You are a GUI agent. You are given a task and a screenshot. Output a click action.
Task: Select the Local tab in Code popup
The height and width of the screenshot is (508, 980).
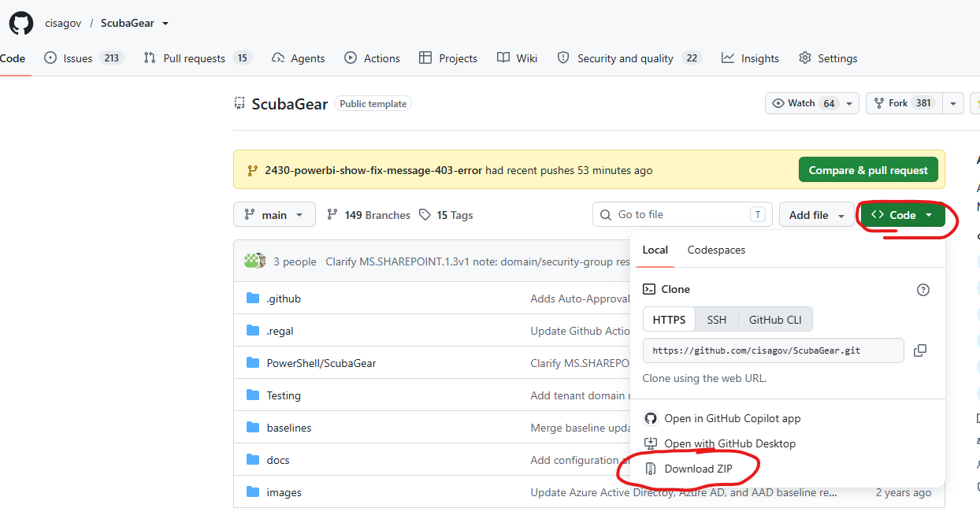pyautogui.click(x=655, y=250)
